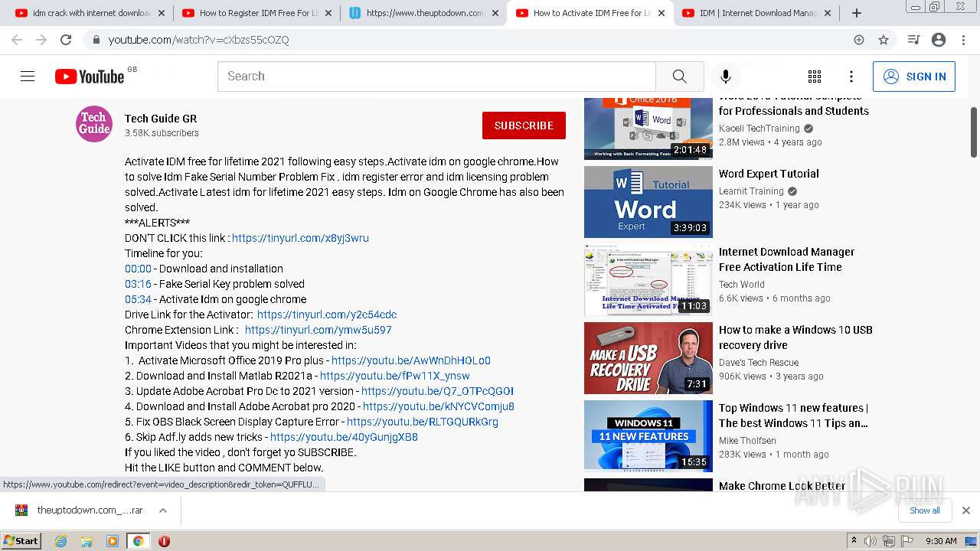Reload the current page
The height and width of the screenshot is (551, 980).
[66, 40]
